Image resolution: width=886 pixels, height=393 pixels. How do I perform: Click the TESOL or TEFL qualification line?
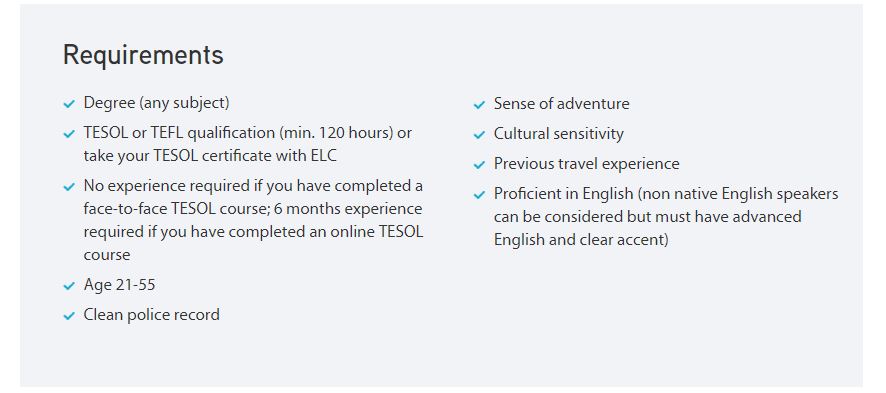[x=247, y=133]
